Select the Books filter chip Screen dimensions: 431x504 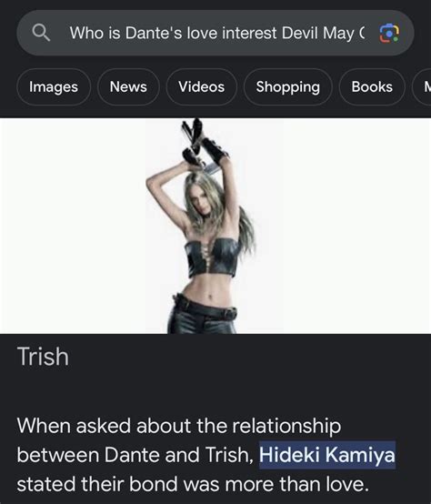372,86
